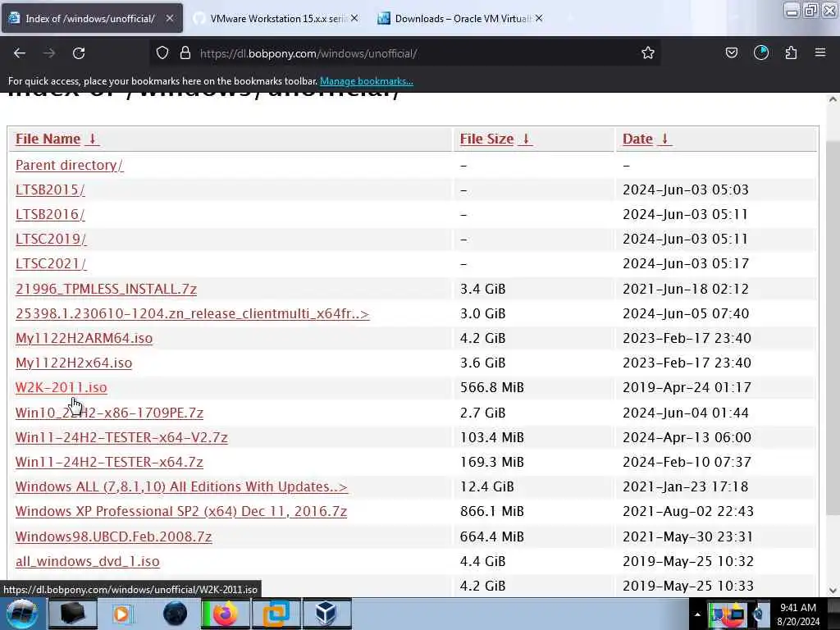Download Windows ALL (7,8.1,10) All Editions file
The width and height of the screenshot is (840, 630).
coord(181,486)
